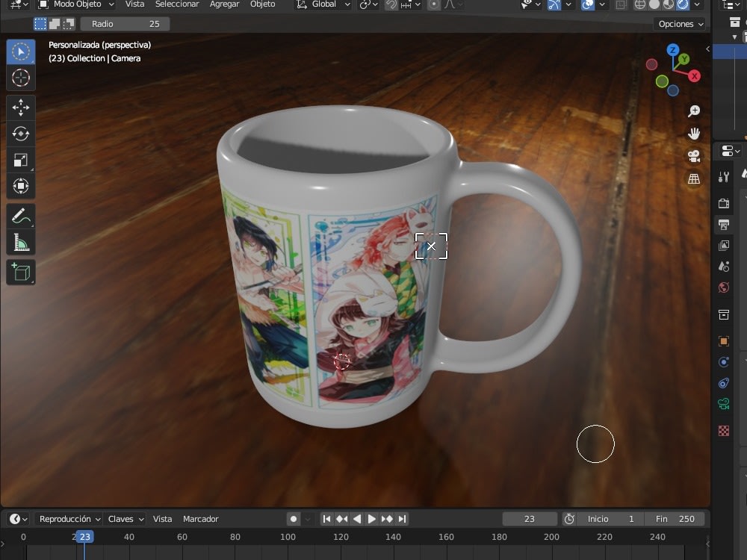This screenshot has width=747, height=560.
Task: Open the Physics Properties tab
Action: (723, 362)
